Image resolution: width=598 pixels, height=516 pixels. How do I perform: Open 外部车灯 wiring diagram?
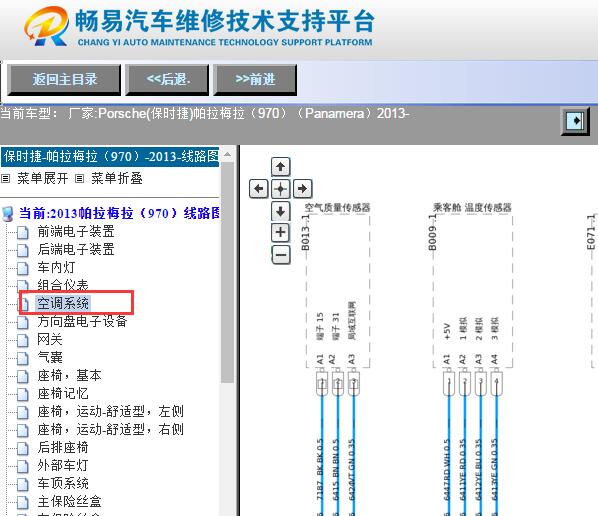[x=63, y=465]
